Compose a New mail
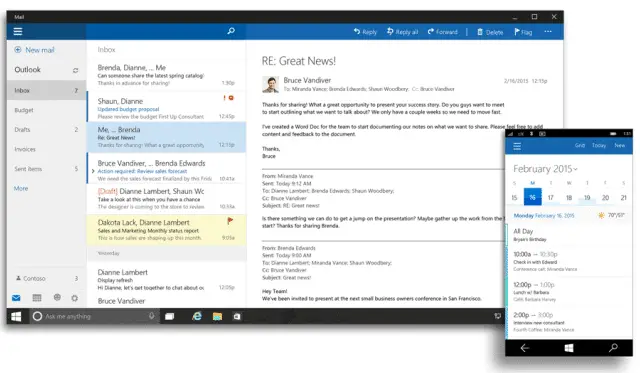This screenshot has width=640, height=373. tap(34, 50)
